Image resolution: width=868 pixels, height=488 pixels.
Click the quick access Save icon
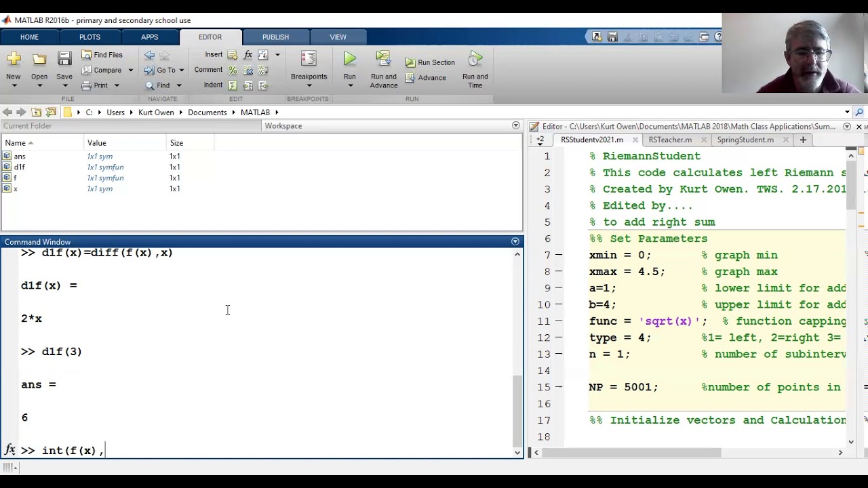click(612, 37)
